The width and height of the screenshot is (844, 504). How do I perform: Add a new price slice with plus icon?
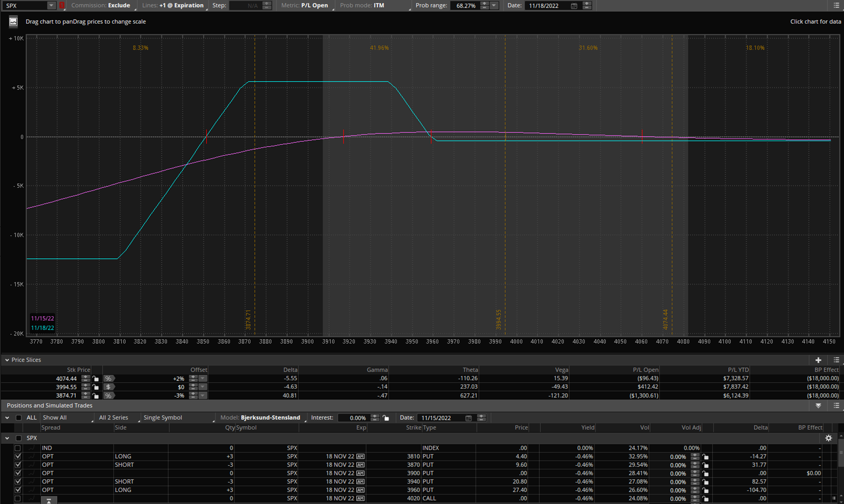[818, 360]
